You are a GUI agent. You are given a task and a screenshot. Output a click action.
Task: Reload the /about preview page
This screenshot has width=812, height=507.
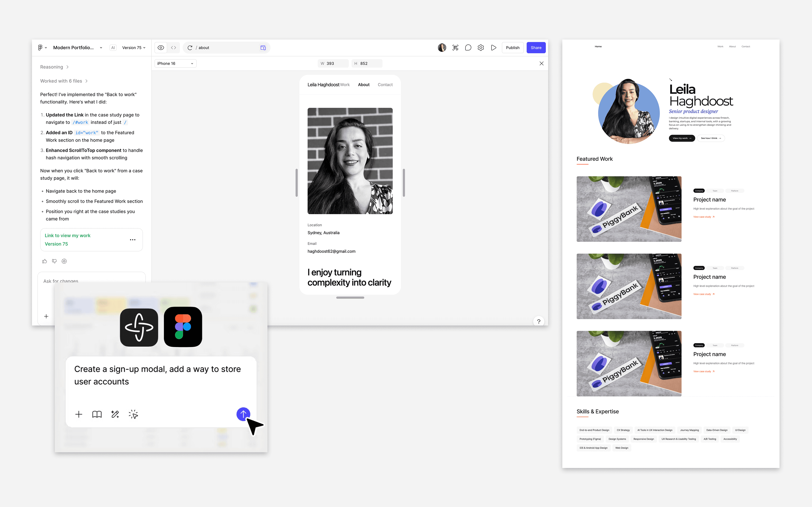[190, 48]
